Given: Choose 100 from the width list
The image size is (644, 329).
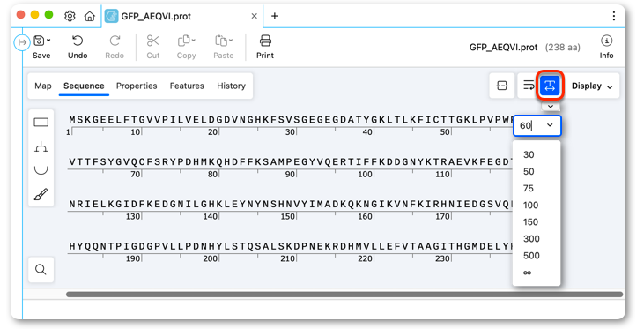Looking at the screenshot, I should [x=530, y=205].
